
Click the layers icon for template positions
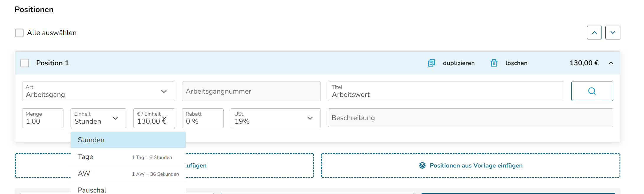click(x=422, y=165)
